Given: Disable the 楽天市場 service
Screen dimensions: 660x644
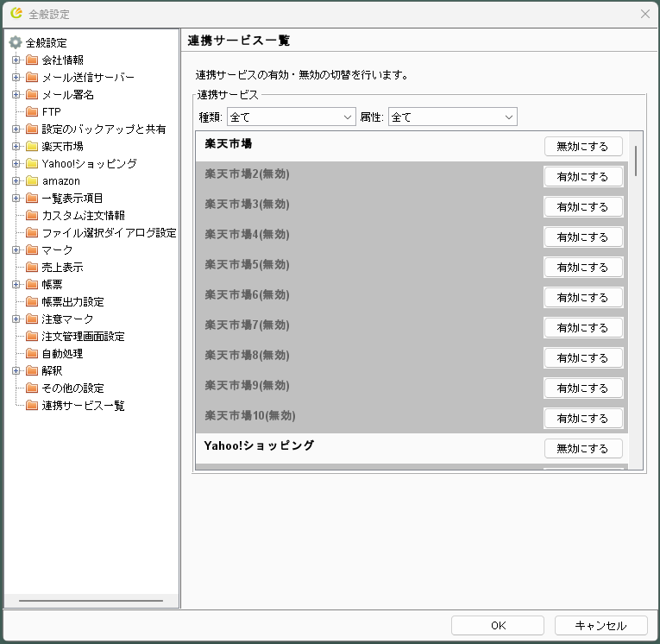Looking at the screenshot, I should coord(582,146).
